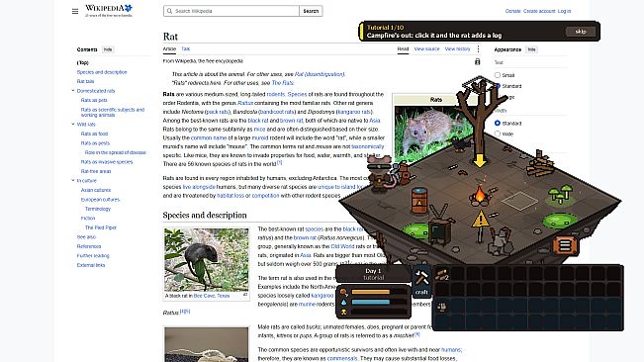Jump to Rats as food in contents
This screenshot has height=362, width=644.
coord(94,134)
